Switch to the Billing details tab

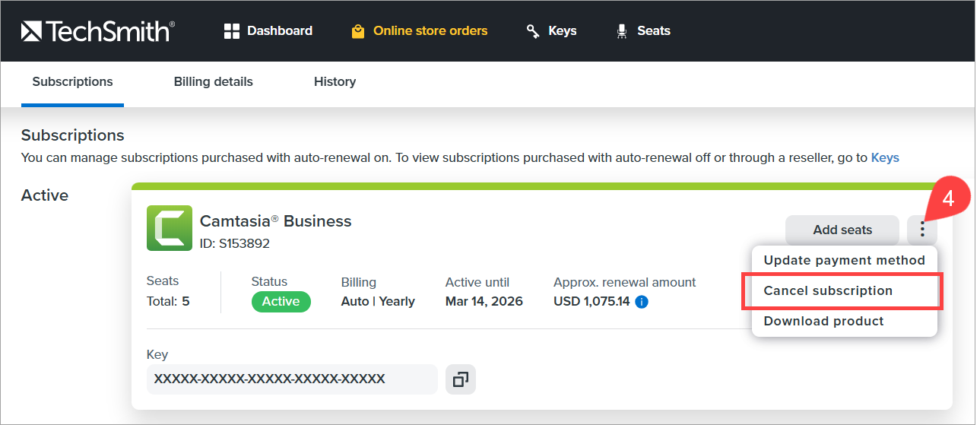[214, 81]
